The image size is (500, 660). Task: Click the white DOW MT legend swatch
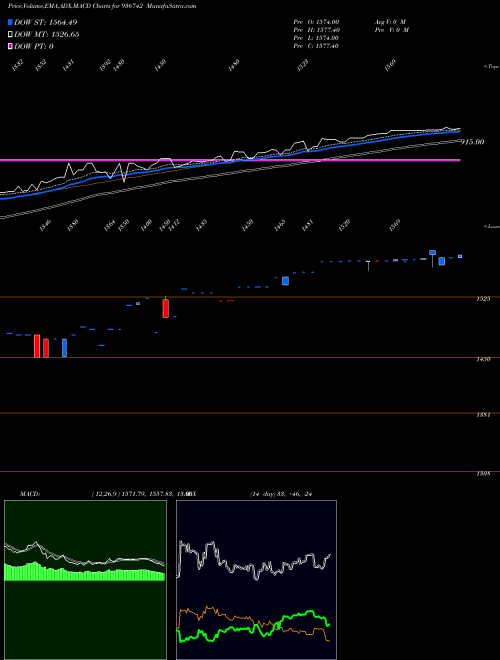[x=10, y=35]
